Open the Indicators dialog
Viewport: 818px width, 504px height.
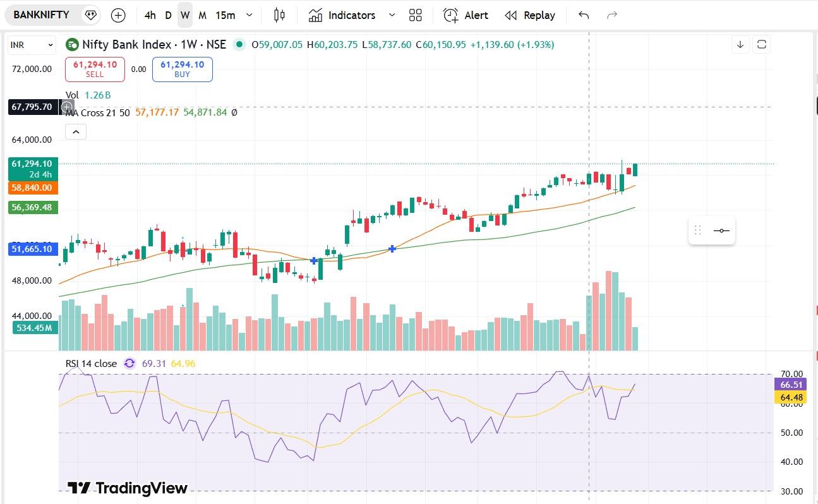click(342, 15)
